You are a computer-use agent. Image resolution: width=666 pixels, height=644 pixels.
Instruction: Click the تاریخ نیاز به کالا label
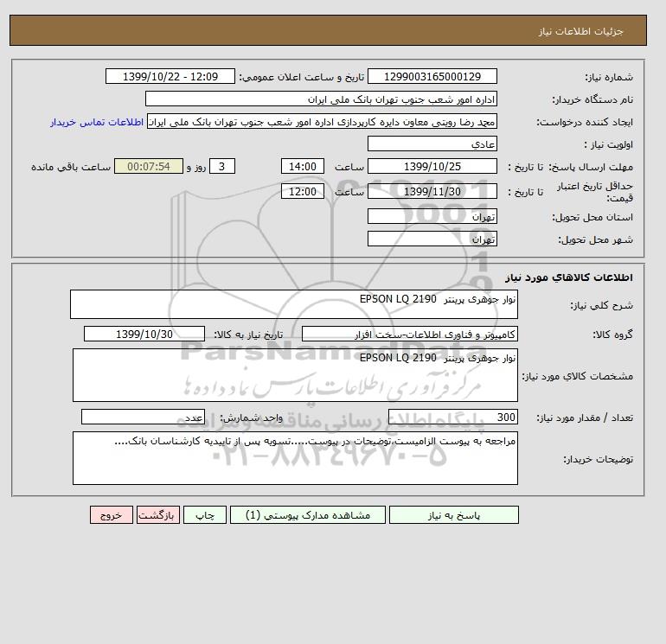pos(248,335)
